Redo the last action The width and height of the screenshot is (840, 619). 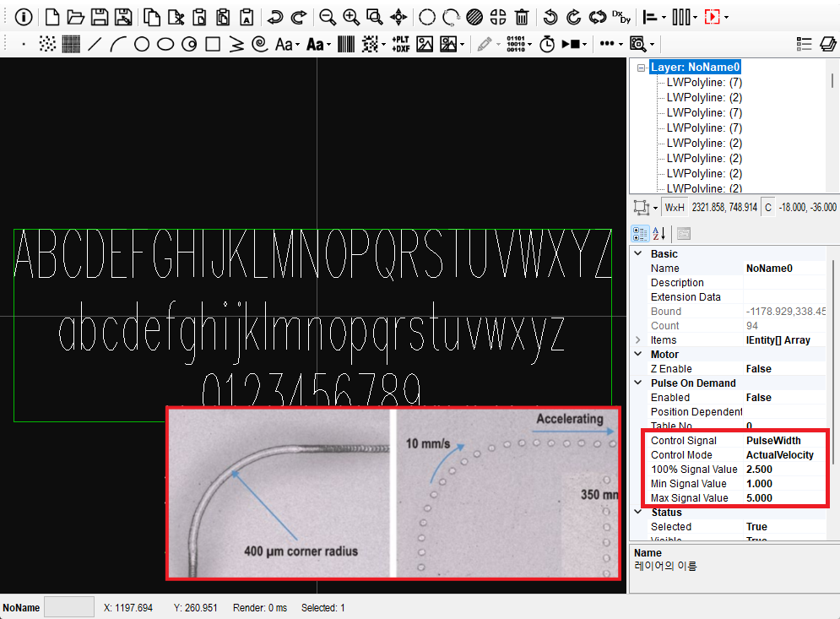299,17
